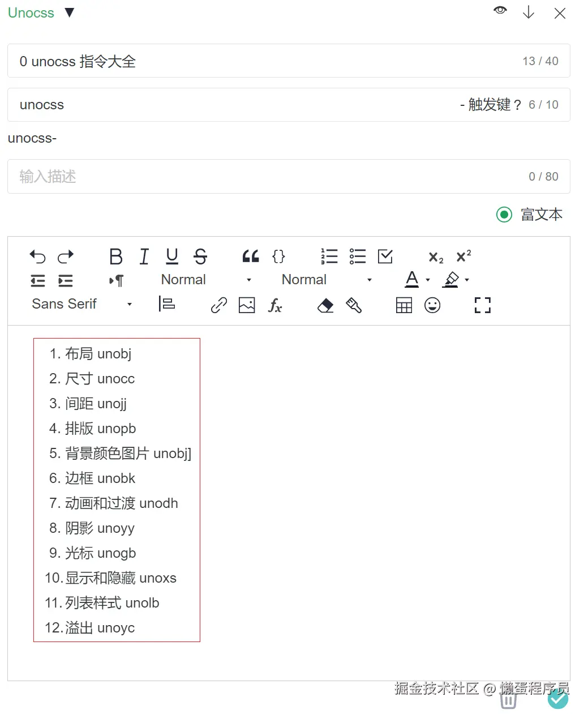588x714 pixels.
Task: Click the teal checkmark confirm button
Action: (x=558, y=700)
